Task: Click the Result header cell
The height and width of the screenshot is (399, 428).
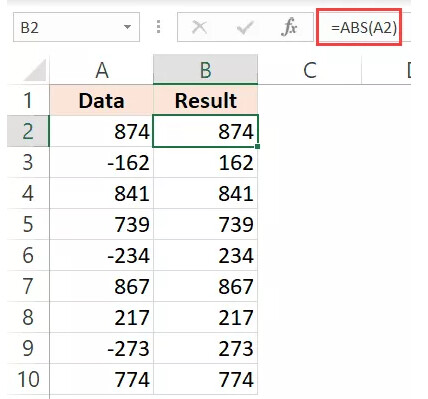Action: (x=205, y=100)
